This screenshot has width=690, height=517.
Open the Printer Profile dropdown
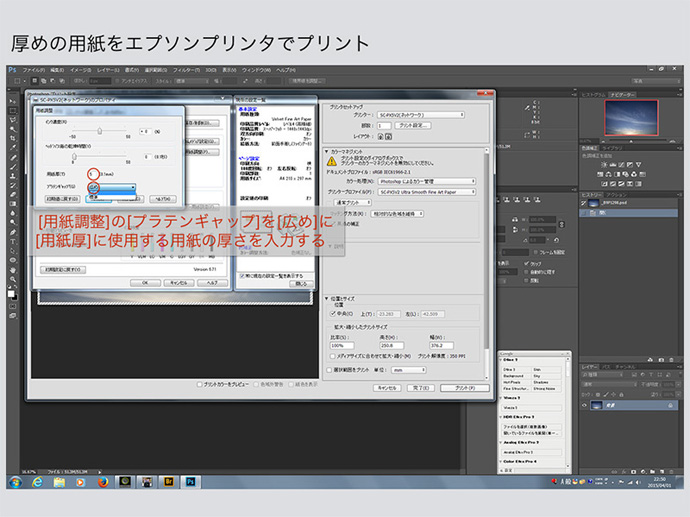427,191
